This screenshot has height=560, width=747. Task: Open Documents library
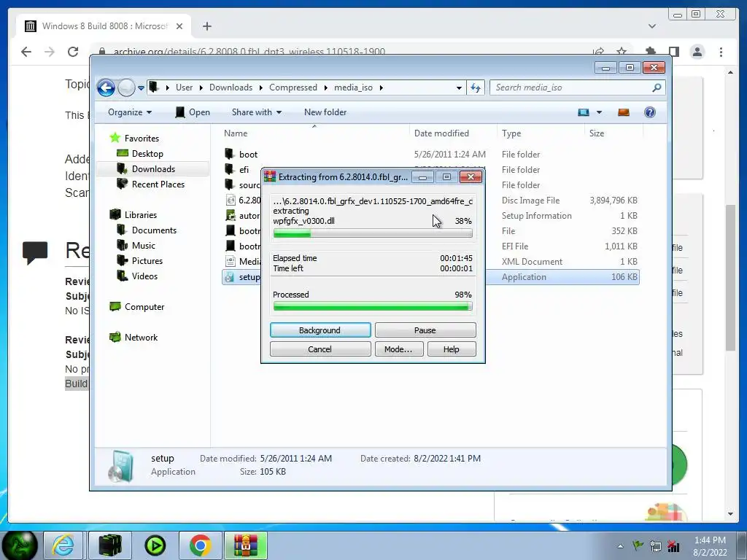(154, 230)
